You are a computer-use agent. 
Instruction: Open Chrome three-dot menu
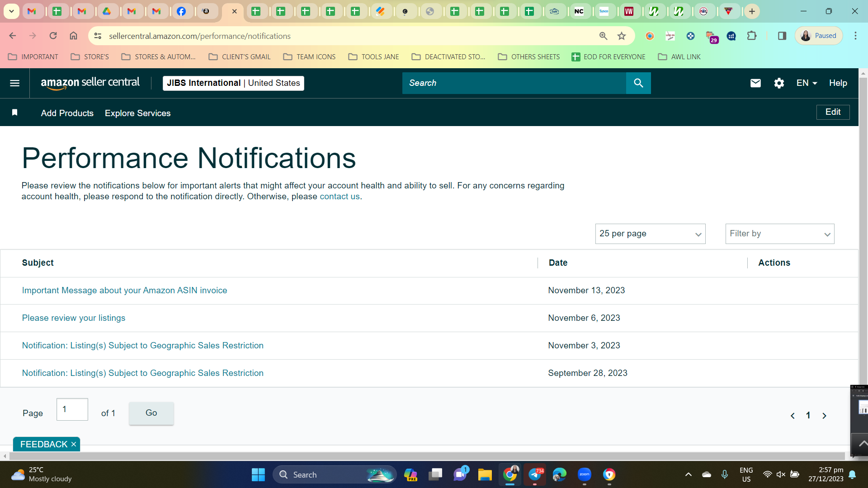855,36
